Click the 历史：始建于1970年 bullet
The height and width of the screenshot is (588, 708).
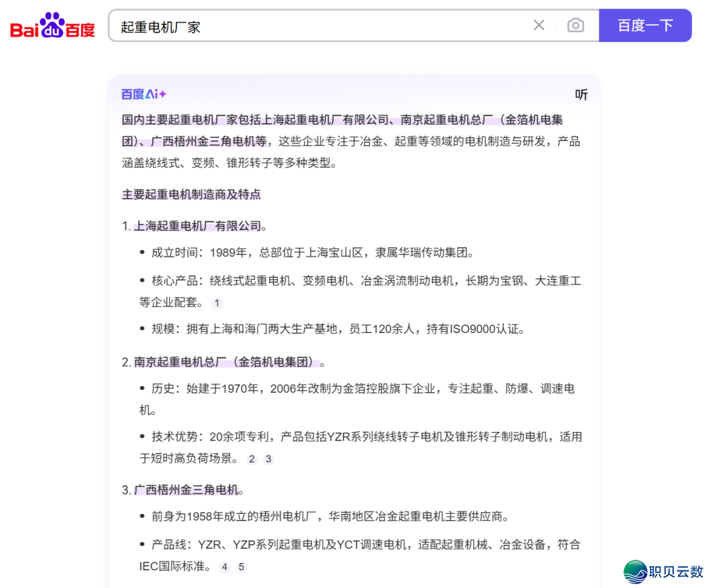(357, 400)
